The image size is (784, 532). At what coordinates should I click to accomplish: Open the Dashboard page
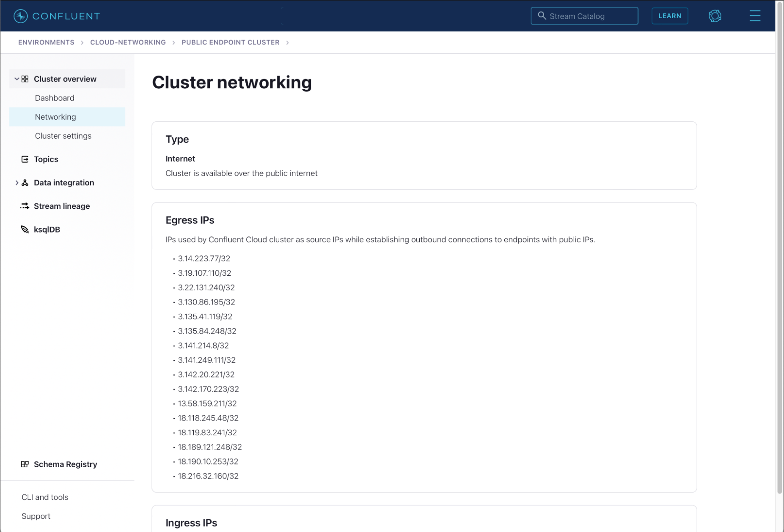[x=55, y=98]
